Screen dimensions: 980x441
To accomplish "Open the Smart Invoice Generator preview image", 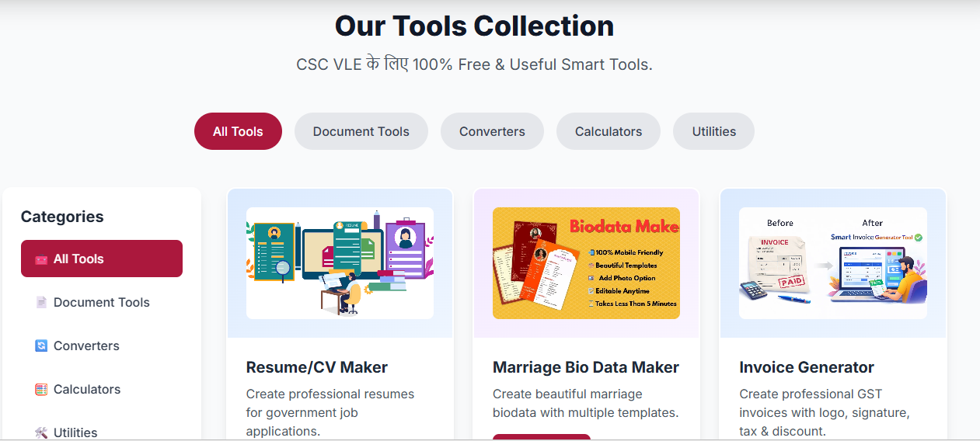I will tap(832, 263).
